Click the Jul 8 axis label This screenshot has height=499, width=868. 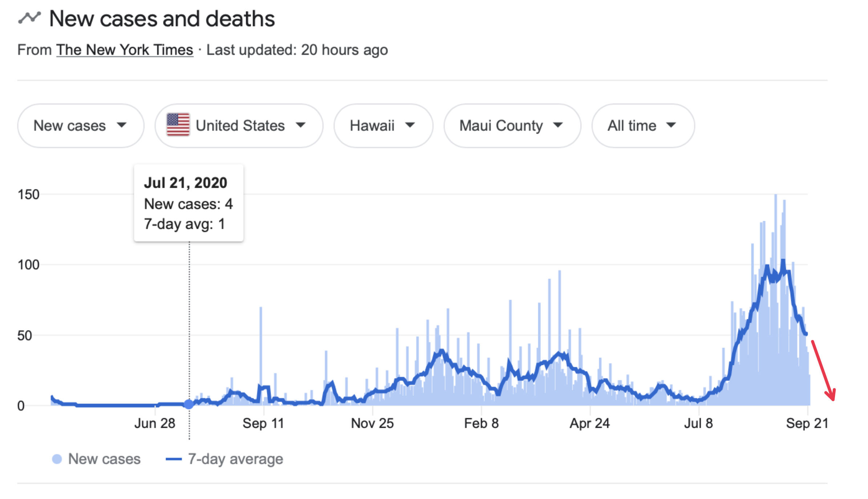click(x=698, y=423)
